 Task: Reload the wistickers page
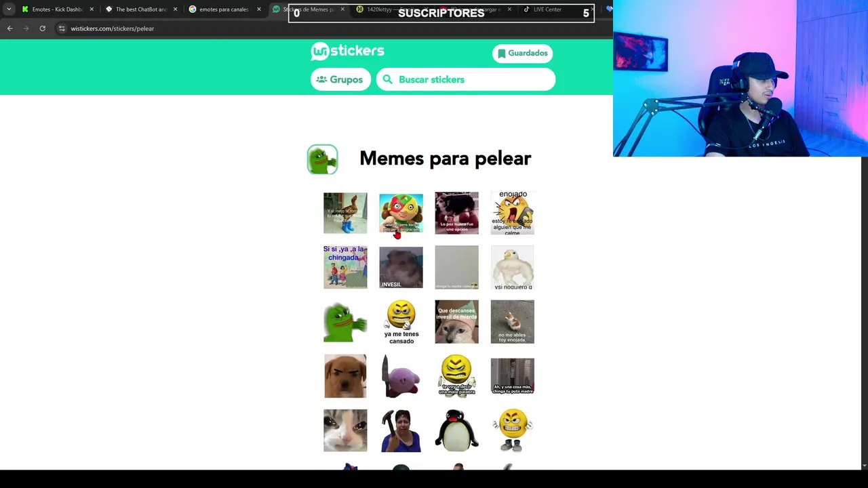(x=42, y=28)
